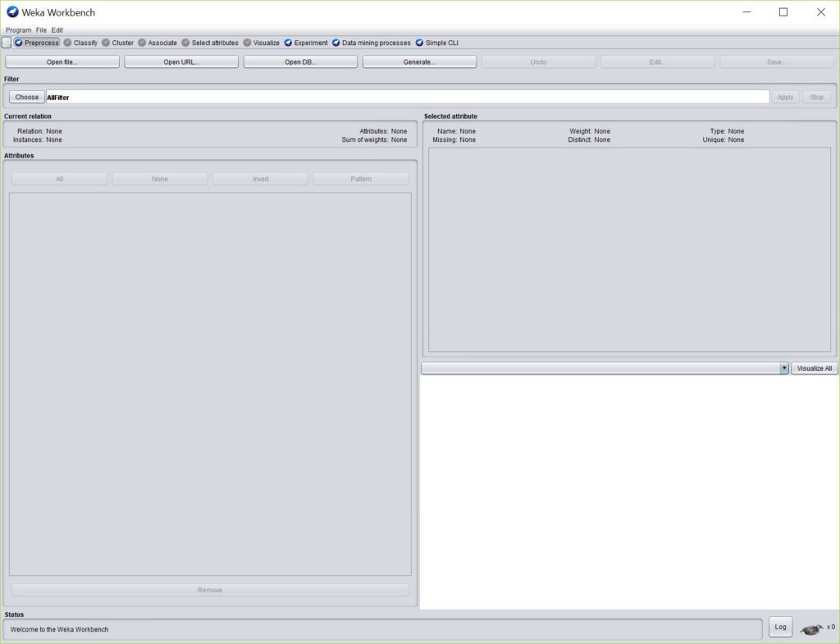The image size is (840, 644).
Task: Click the Weka bird icon in status bar
Action: 811,628
